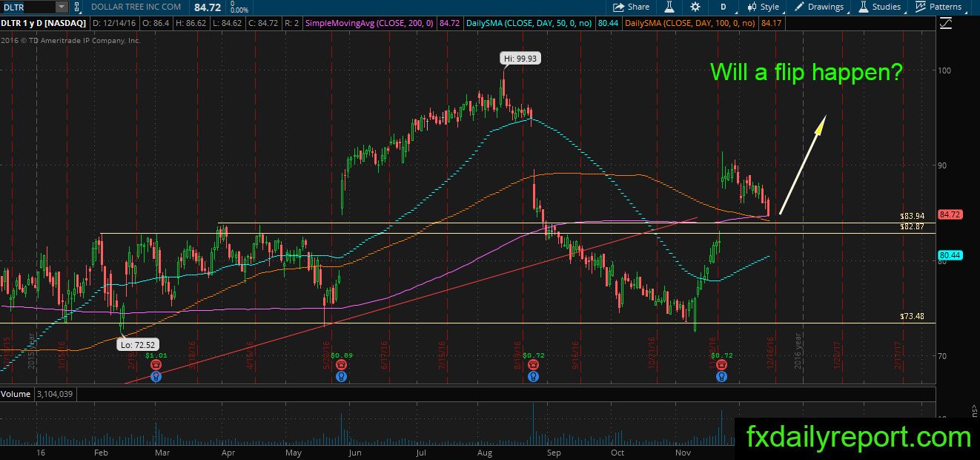Open chart settings gear icon
This screenshot has width=980, height=460.
click(695, 7)
